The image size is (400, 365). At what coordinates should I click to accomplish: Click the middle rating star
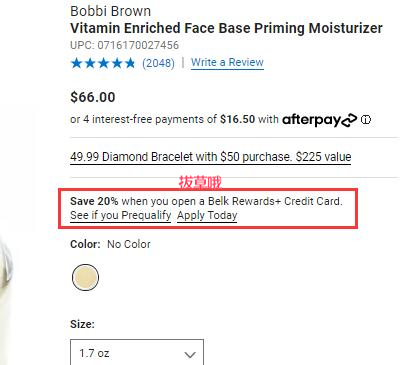[x=103, y=63]
